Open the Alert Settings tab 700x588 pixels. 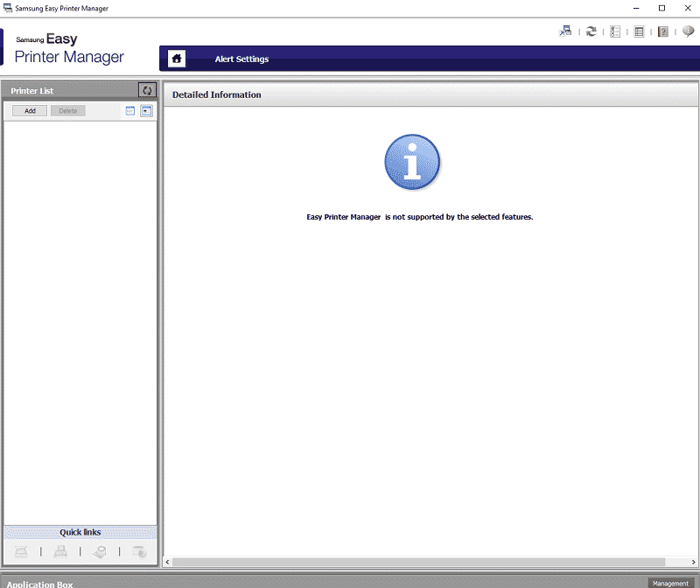click(241, 59)
